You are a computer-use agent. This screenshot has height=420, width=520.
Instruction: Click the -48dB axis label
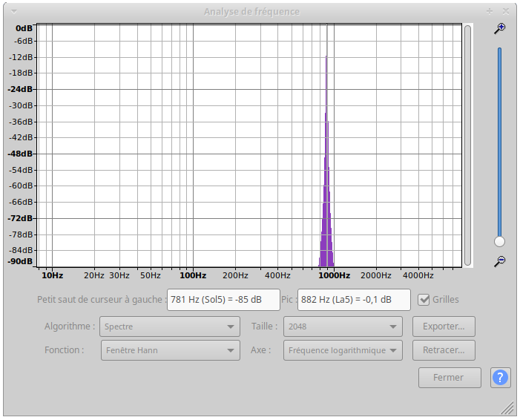(20, 154)
